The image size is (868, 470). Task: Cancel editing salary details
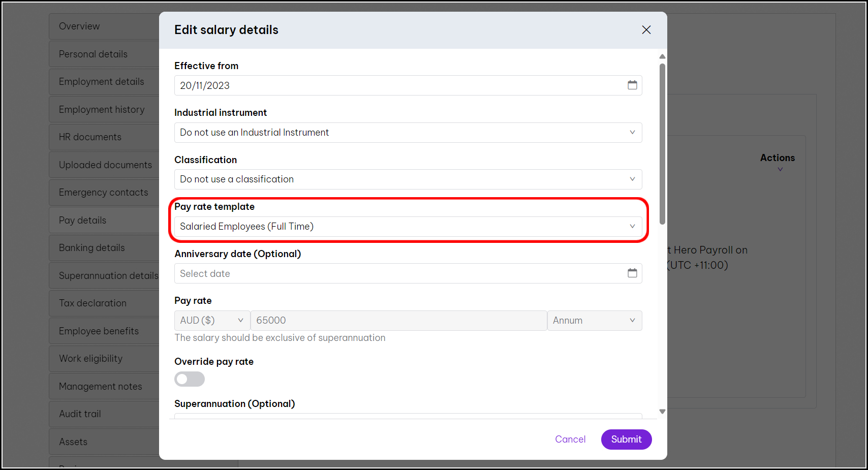(x=570, y=440)
